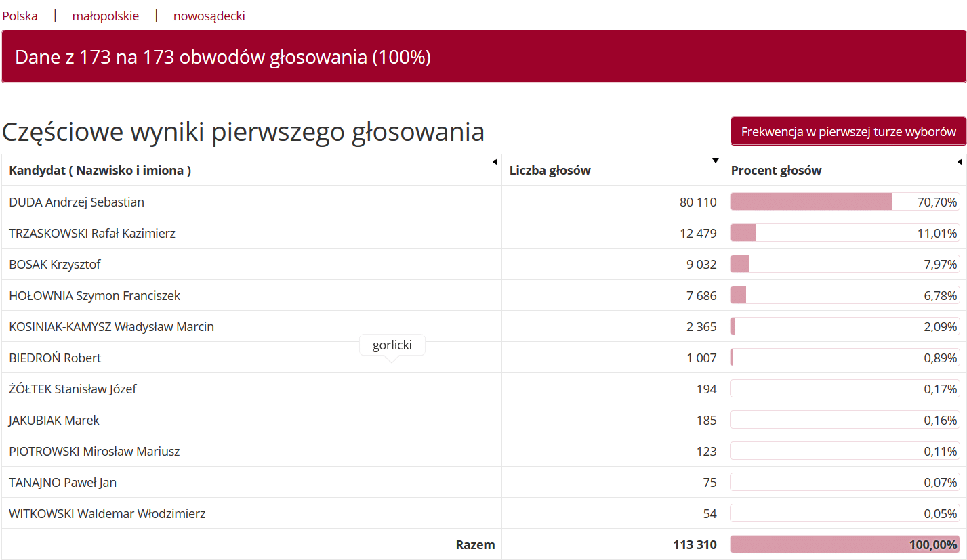Click the sort arrow in Procent głosów header
Viewport: 967px width, 560px height.
coord(959,162)
